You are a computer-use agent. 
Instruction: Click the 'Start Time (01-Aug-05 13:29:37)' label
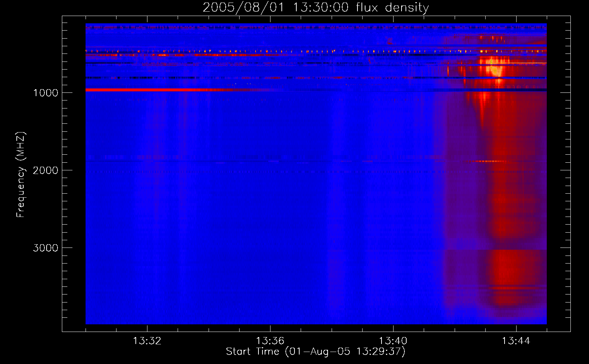(316, 352)
